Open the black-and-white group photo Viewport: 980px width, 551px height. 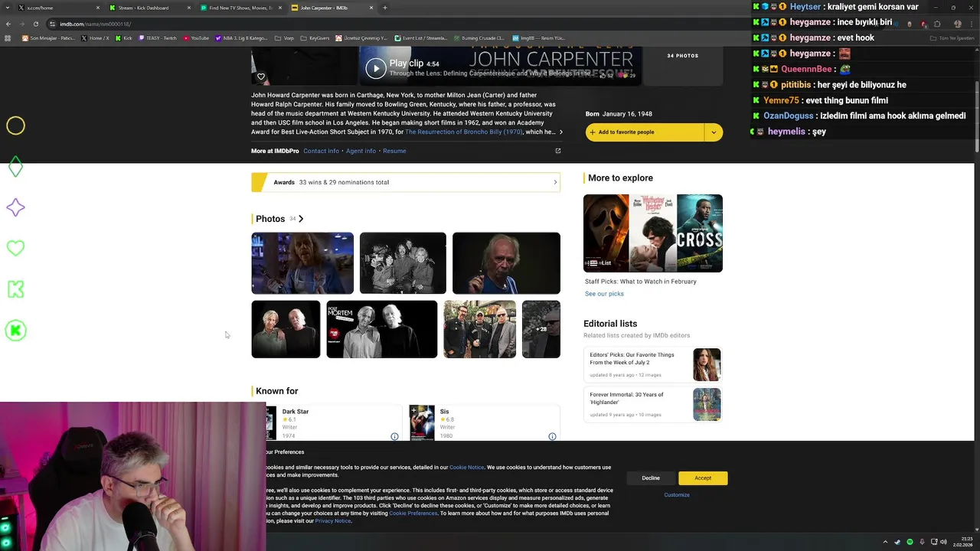403,263
